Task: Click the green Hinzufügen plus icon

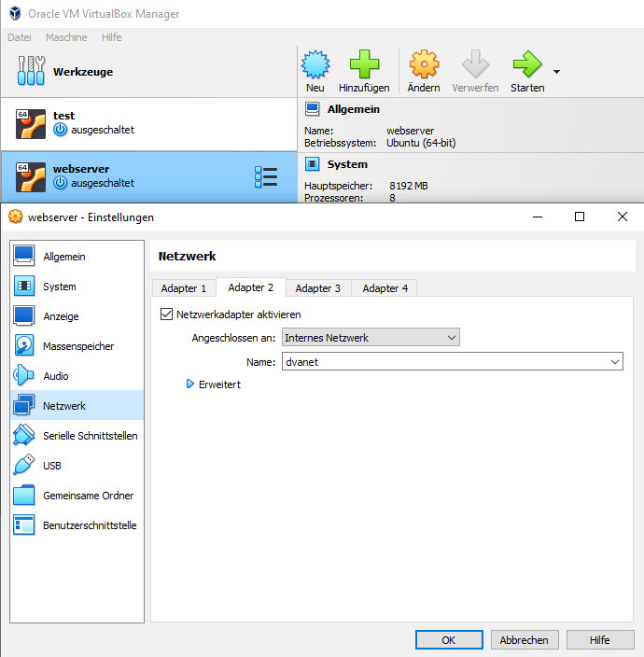Action: coord(364,64)
